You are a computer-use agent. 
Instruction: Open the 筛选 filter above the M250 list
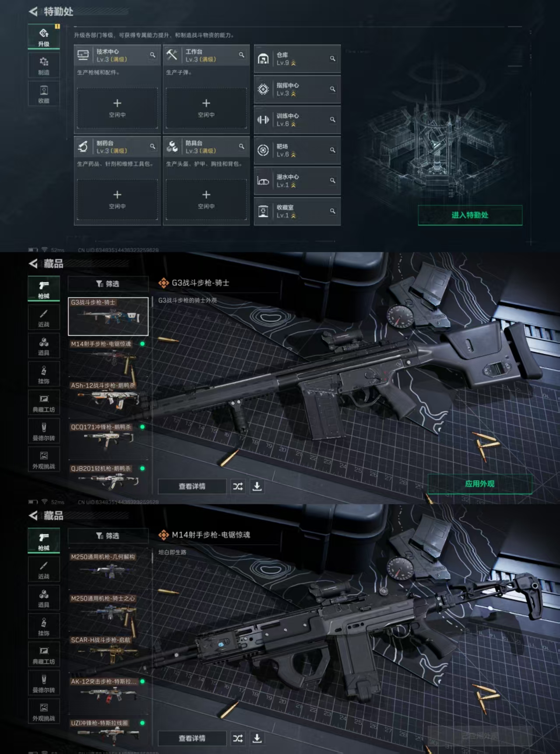(108, 536)
